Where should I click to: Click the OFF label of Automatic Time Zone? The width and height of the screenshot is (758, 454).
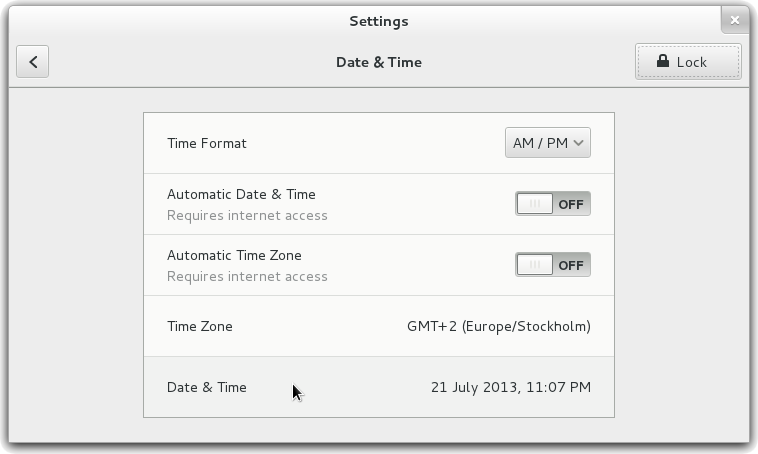pyautogui.click(x=571, y=265)
